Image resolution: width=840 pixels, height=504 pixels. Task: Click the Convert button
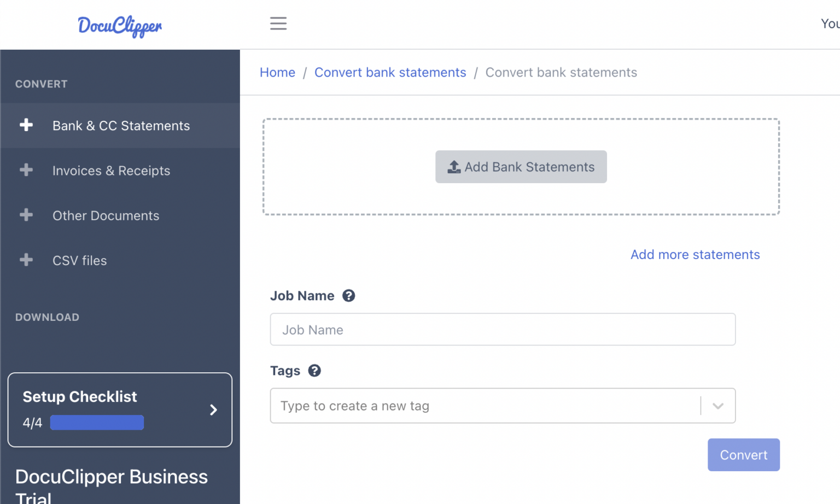pyautogui.click(x=743, y=454)
